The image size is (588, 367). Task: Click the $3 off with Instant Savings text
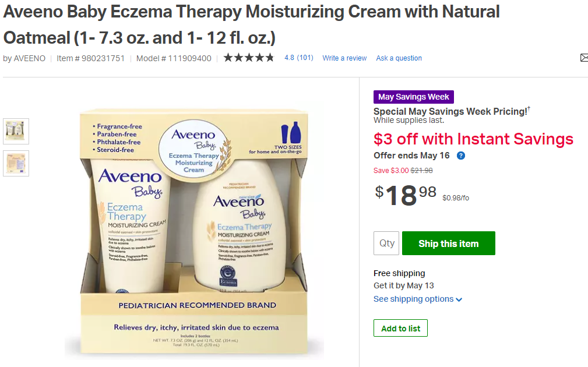tap(473, 139)
